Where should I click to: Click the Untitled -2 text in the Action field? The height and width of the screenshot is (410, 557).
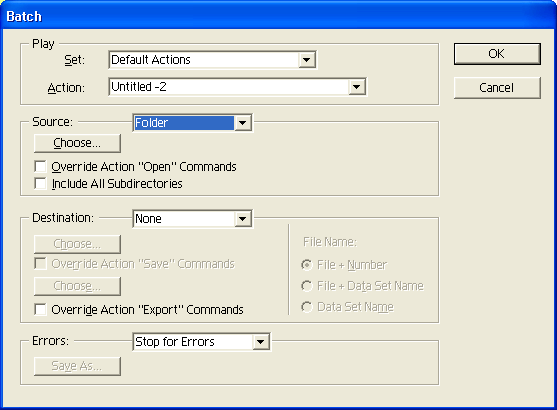pyautogui.click(x=139, y=87)
